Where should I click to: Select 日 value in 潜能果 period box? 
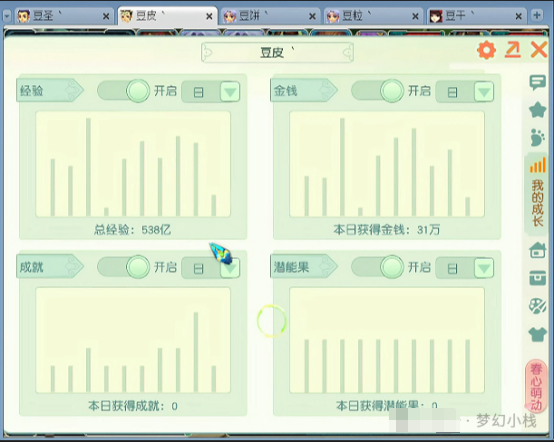(453, 268)
